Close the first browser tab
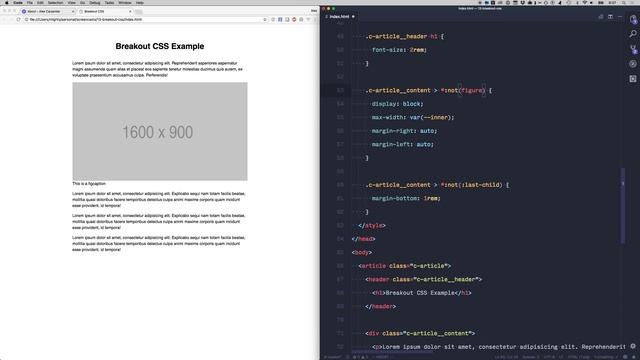The width and height of the screenshot is (640, 360). 73,11
